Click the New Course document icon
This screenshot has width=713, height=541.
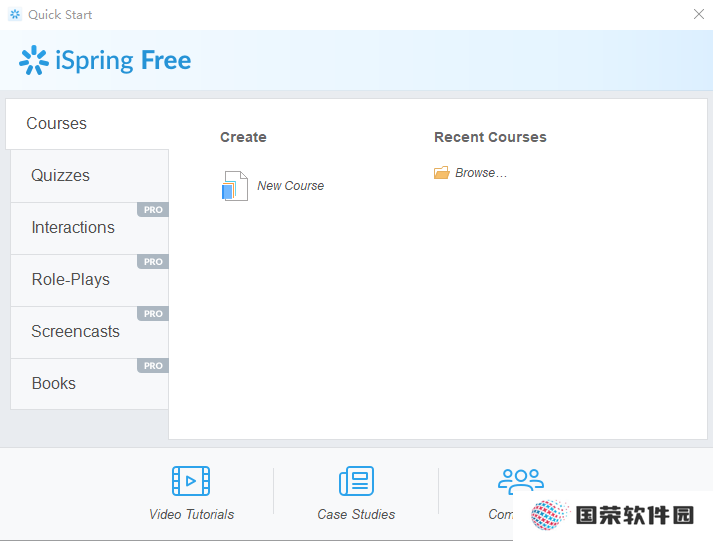coord(235,186)
